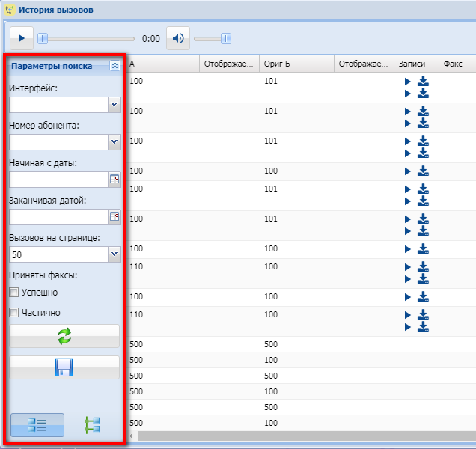
Task: Play the first recording in top row
Action: 407,82
